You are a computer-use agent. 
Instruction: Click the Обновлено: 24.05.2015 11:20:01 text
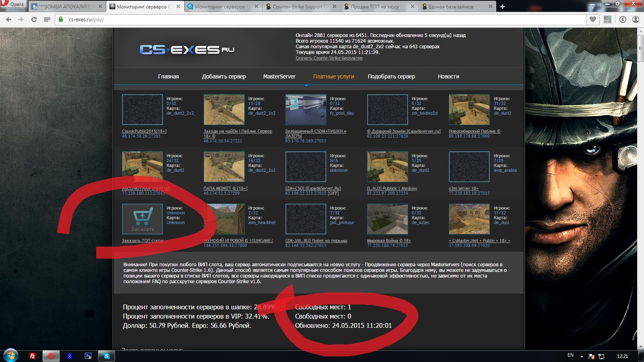point(343,325)
